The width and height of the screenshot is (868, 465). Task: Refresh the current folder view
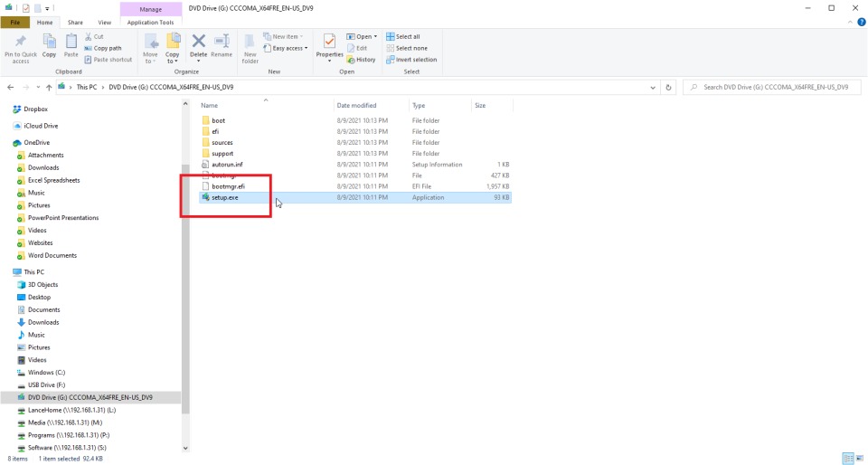click(669, 88)
